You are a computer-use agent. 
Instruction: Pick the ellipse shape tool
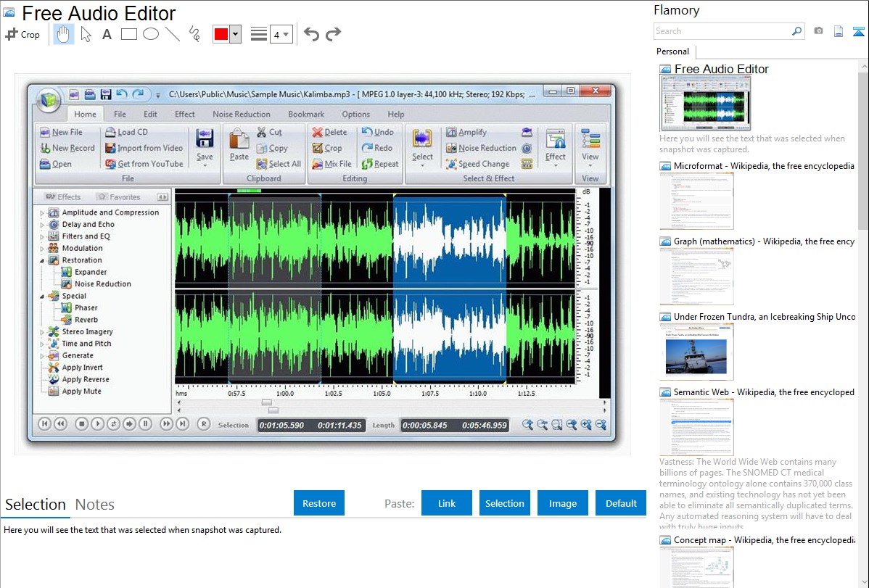(150, 34)
